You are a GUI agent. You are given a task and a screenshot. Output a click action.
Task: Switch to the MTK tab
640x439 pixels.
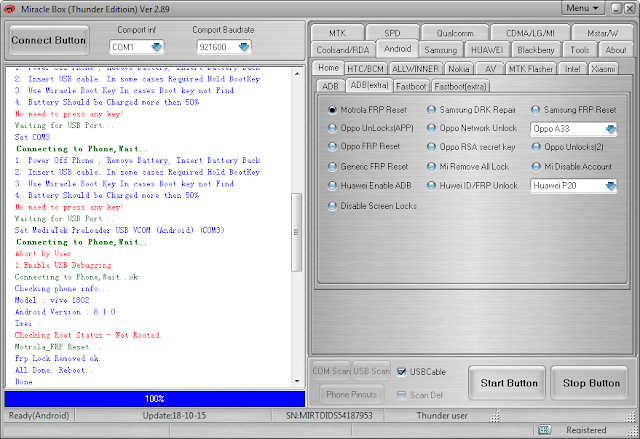[x=337, y=33]
